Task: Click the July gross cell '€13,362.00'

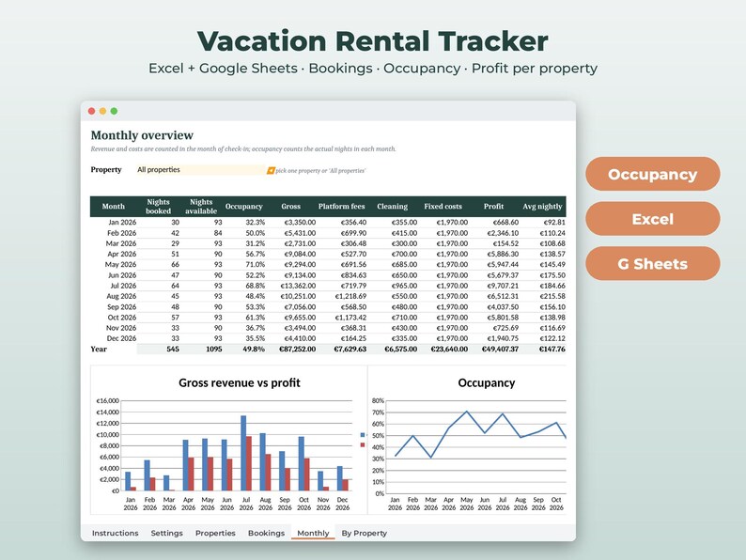Action: [298, 286]
